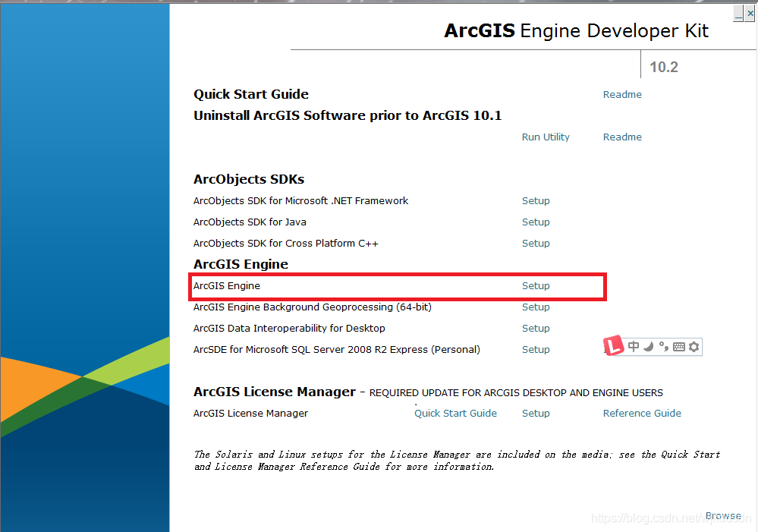Open the License Manager Reference Guide
The height and width of the screenshot is (532, 758).
pyautogui.click(x=642, y=414)
